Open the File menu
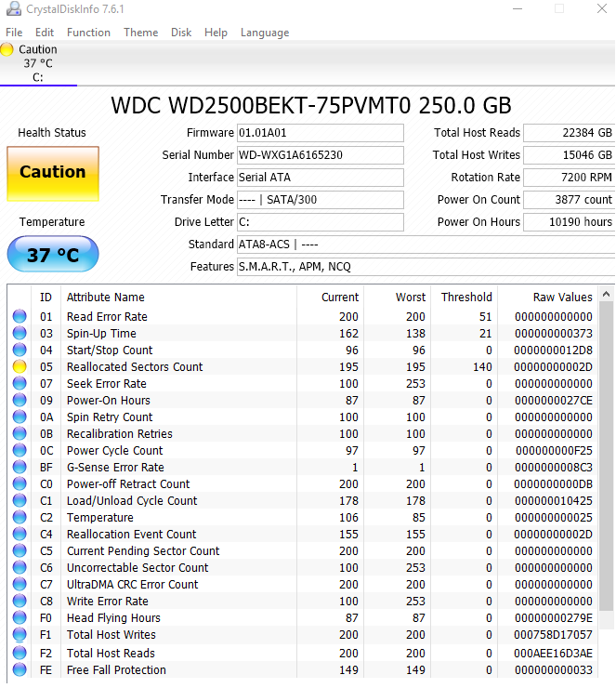The image size is (616, 688). point(14,33)
